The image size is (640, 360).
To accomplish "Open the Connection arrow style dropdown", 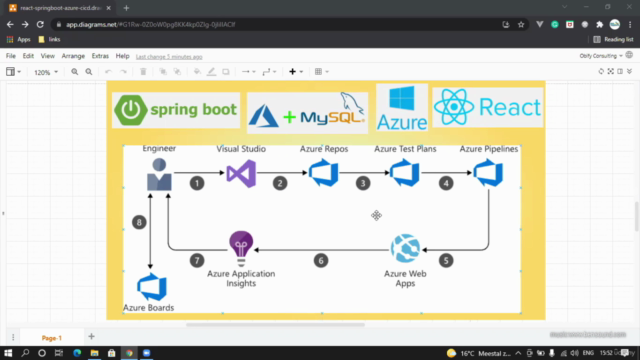I will pyautogui.click(x=248, y=72).
